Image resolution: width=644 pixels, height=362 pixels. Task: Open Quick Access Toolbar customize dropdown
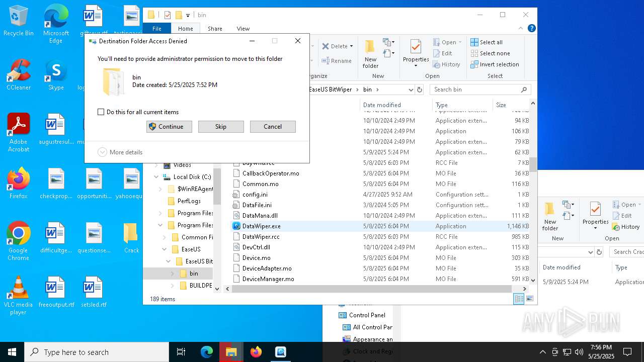(x=188, y=15)
